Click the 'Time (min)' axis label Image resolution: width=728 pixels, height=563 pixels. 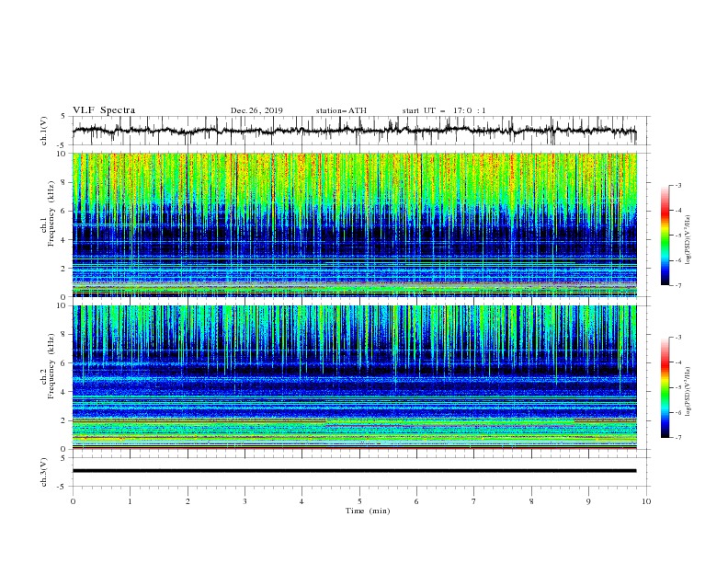pos(368,511)
